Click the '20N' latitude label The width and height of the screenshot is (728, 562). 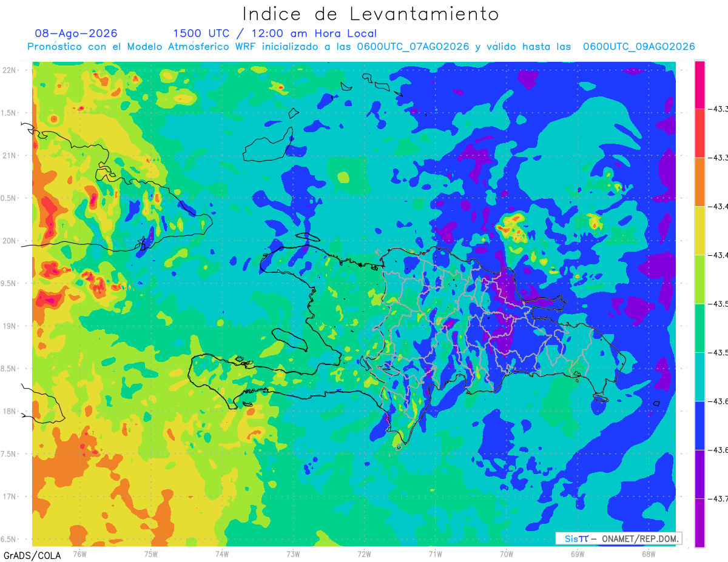pos(9,241)
